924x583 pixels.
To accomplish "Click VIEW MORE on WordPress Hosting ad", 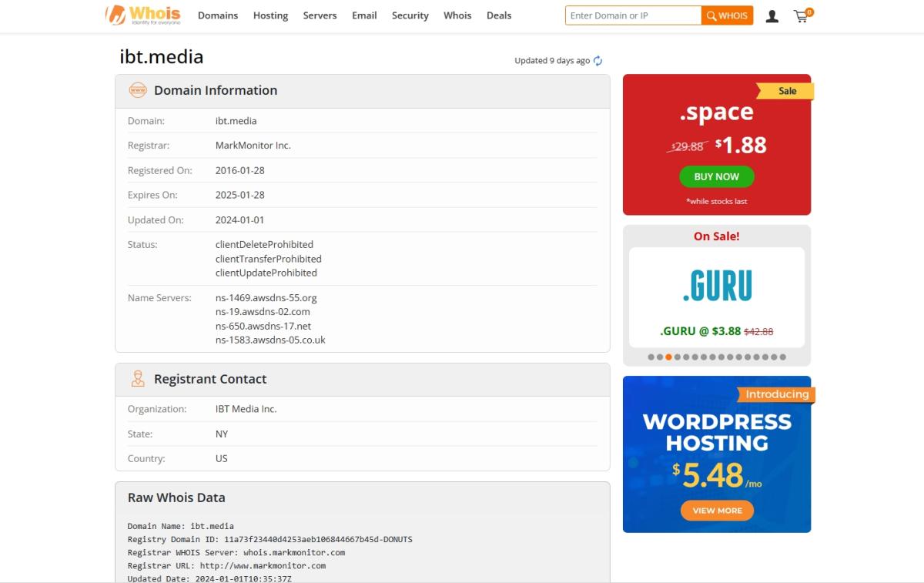I will pyautogui.click(x=717, y=510).
